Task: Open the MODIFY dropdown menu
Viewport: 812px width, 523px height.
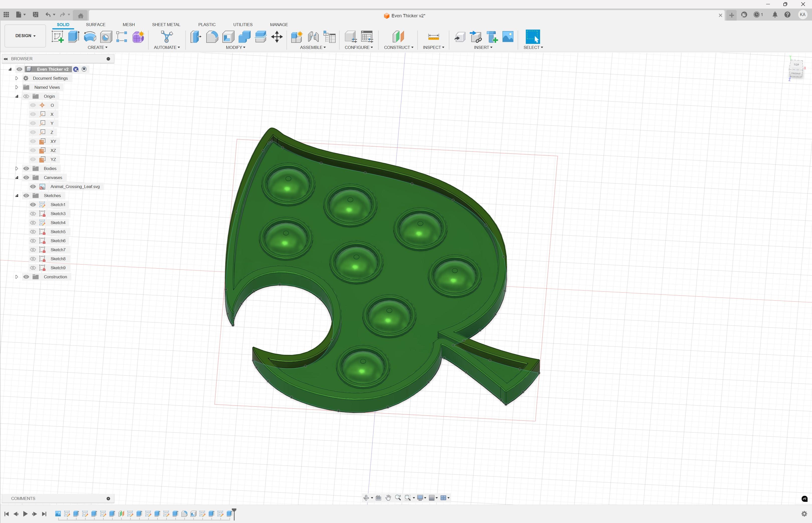Action: [236, 47]
